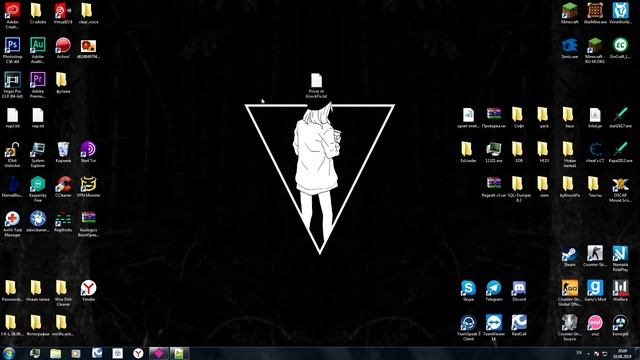Viewport: 640px width, 360px height.
Task: Open the Steam desktop shortcut
Action: 570,256
